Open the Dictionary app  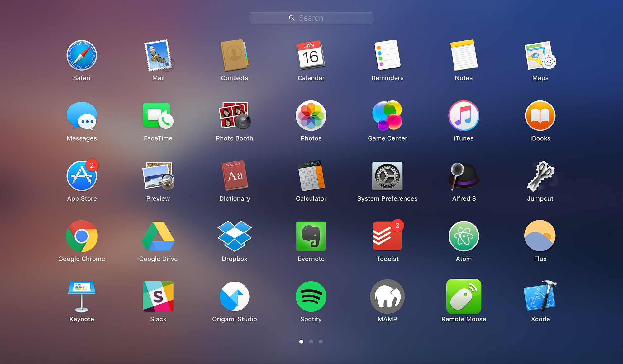pyautogui.click(x=234, y=176)
